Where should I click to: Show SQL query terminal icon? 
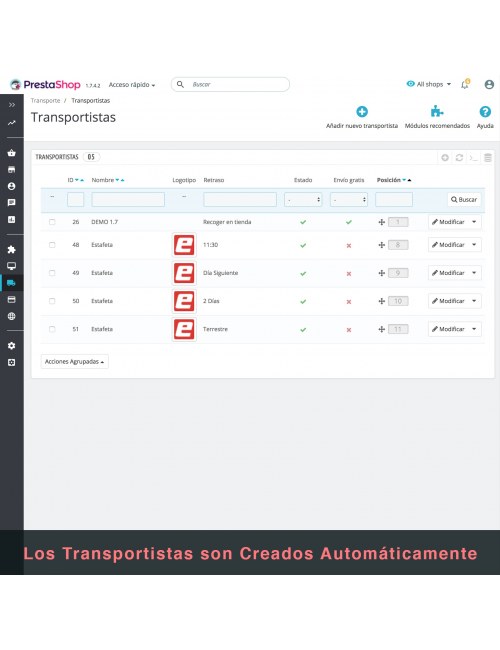(473, 158)
